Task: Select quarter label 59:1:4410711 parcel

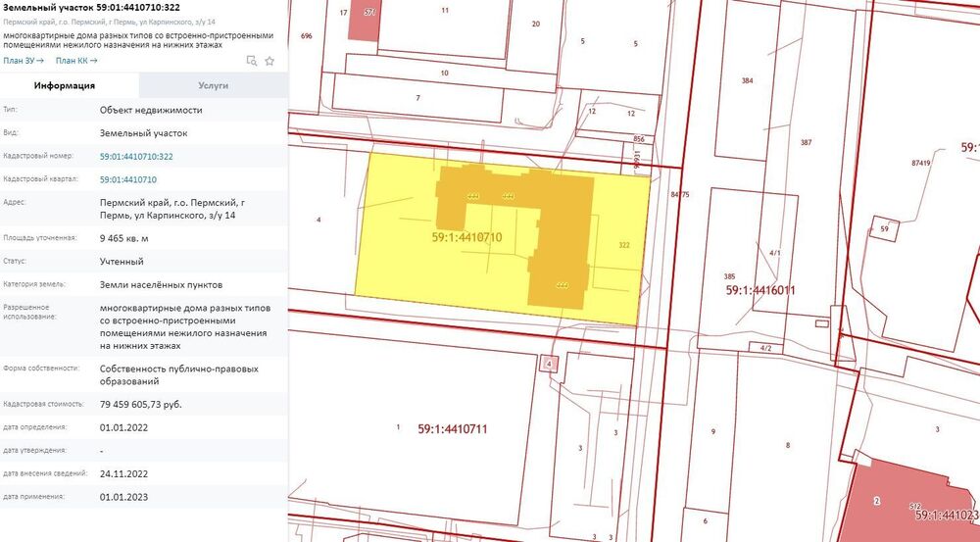Action: 453,429
